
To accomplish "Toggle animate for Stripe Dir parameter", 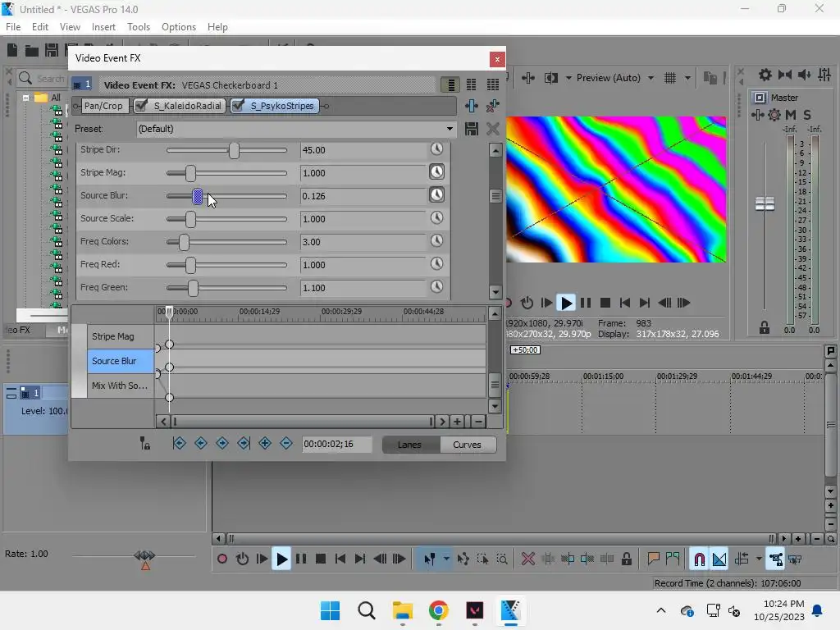I will [437, 149].
